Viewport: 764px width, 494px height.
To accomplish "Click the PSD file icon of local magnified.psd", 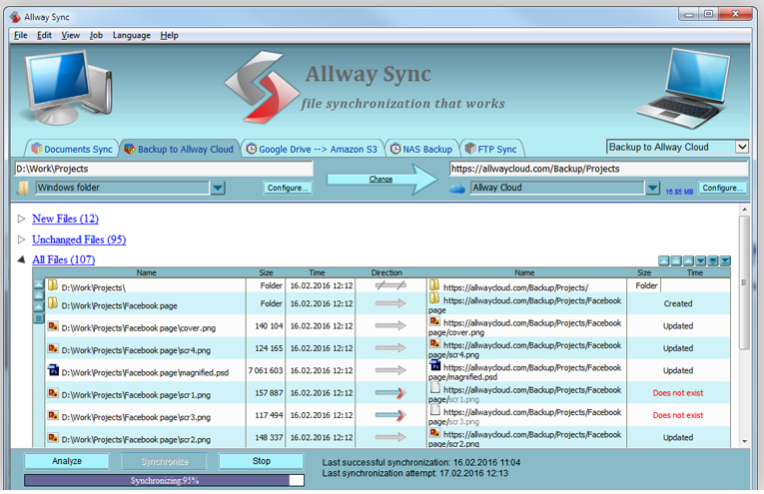I will coord(53,370).
